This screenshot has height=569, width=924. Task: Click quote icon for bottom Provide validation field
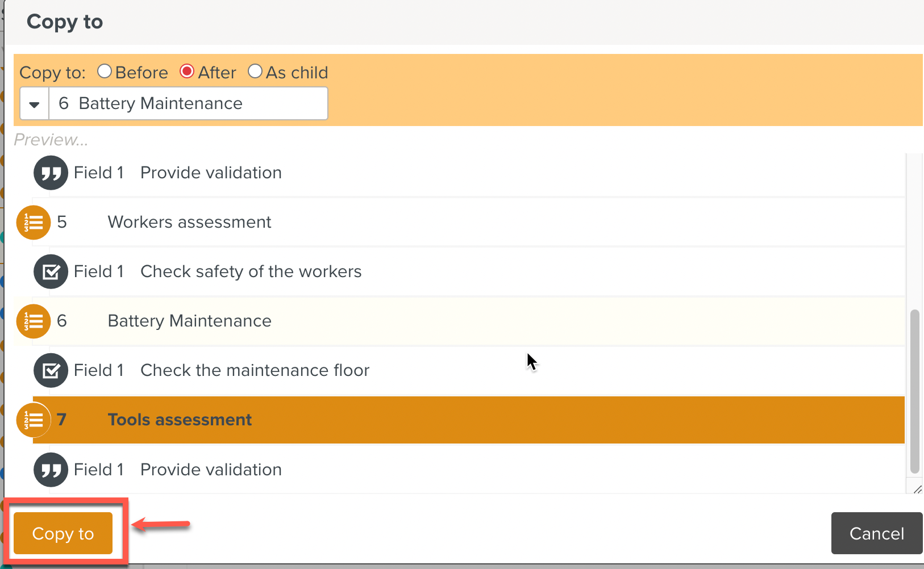coord(51,470)
